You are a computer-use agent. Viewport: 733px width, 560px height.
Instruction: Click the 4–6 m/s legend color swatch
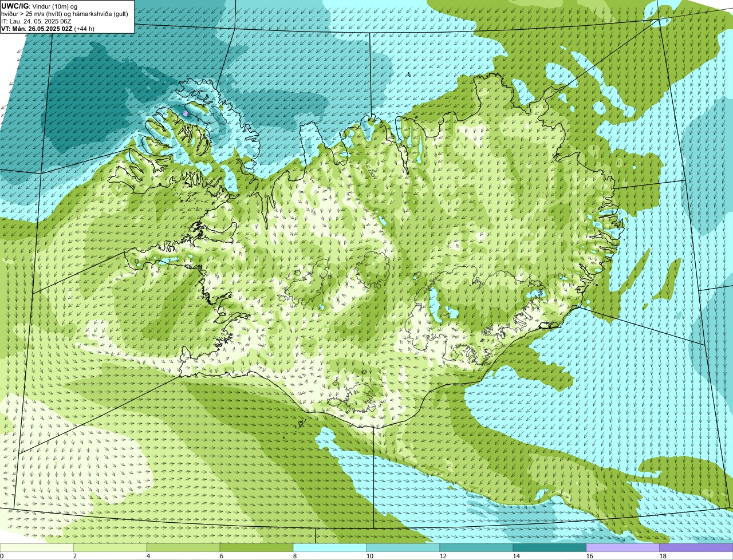183,547
